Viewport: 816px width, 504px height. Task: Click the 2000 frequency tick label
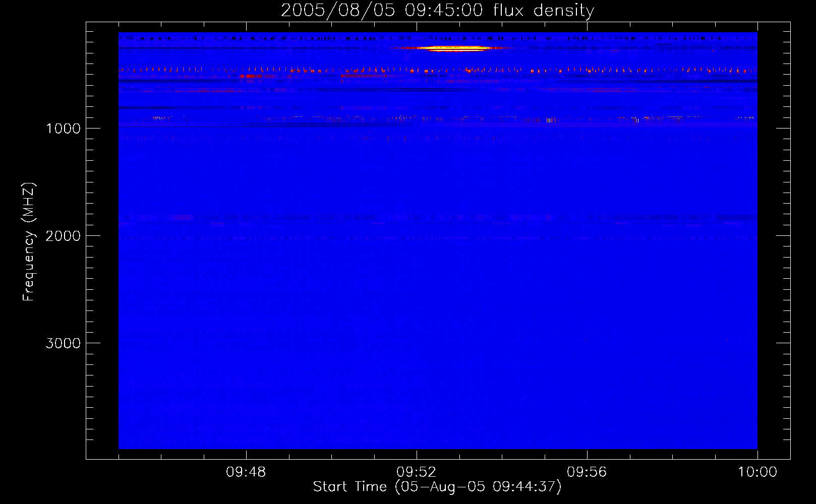point(63,236)
